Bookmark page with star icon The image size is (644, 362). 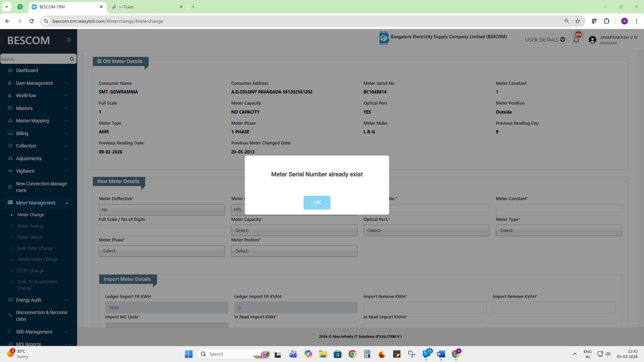[x=578, y=21]
